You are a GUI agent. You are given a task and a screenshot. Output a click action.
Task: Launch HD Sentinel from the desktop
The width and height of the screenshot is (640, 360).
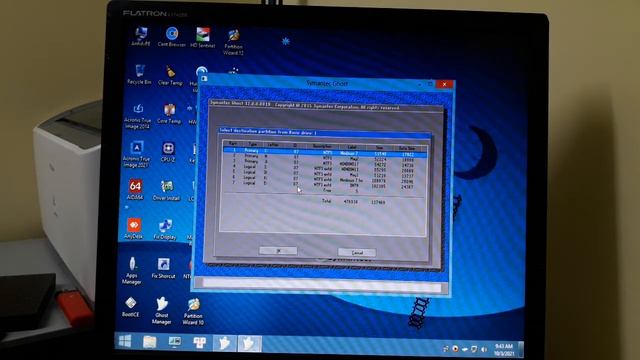(203, 38)
